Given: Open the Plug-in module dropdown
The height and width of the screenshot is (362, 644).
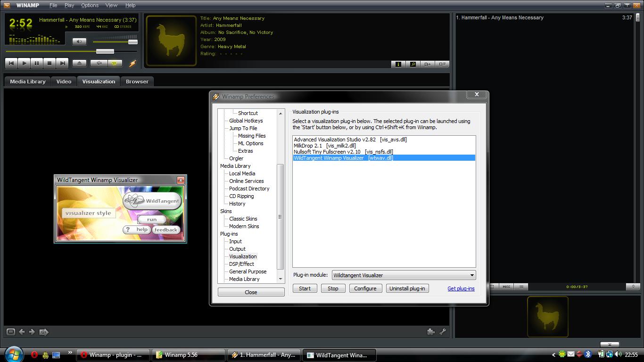Looking at the screenshot, I should 404,275.
